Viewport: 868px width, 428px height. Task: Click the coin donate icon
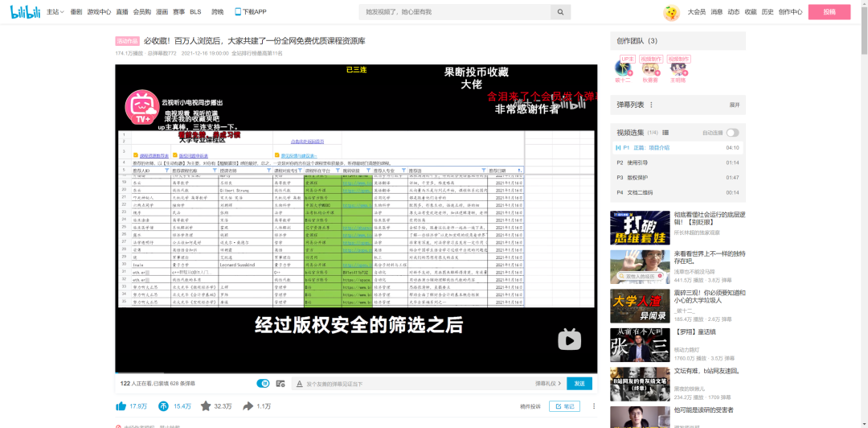164,406
